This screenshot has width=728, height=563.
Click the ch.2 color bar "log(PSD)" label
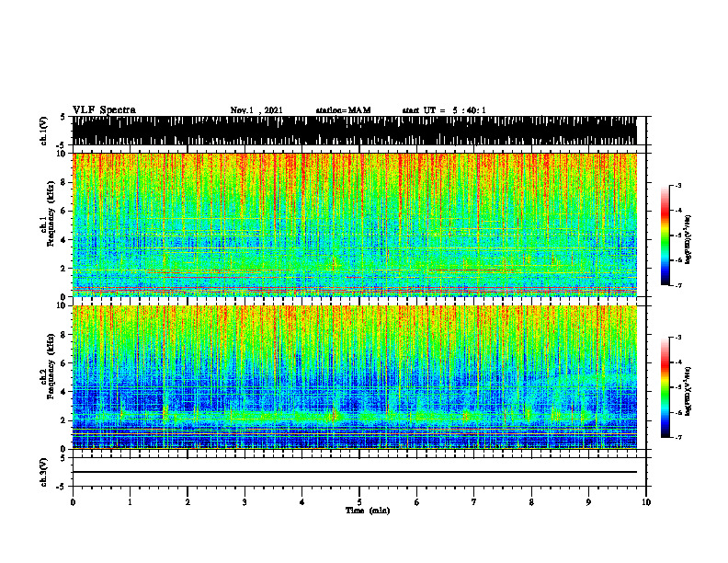pos(688,391)
